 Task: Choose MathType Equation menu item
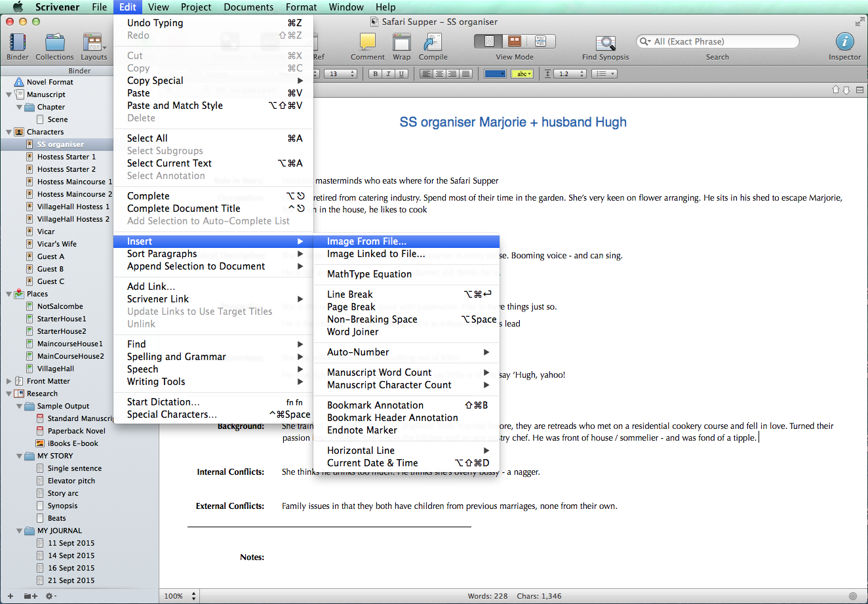pos(406,274)
